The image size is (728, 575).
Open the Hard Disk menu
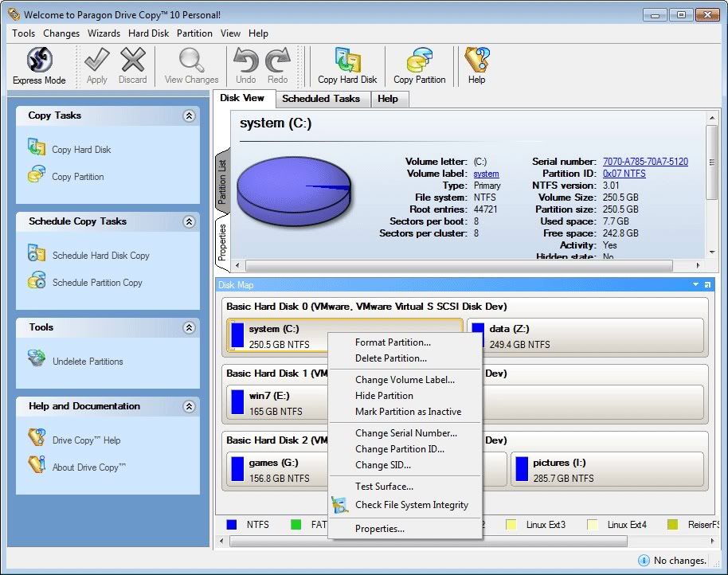point(149,33)
